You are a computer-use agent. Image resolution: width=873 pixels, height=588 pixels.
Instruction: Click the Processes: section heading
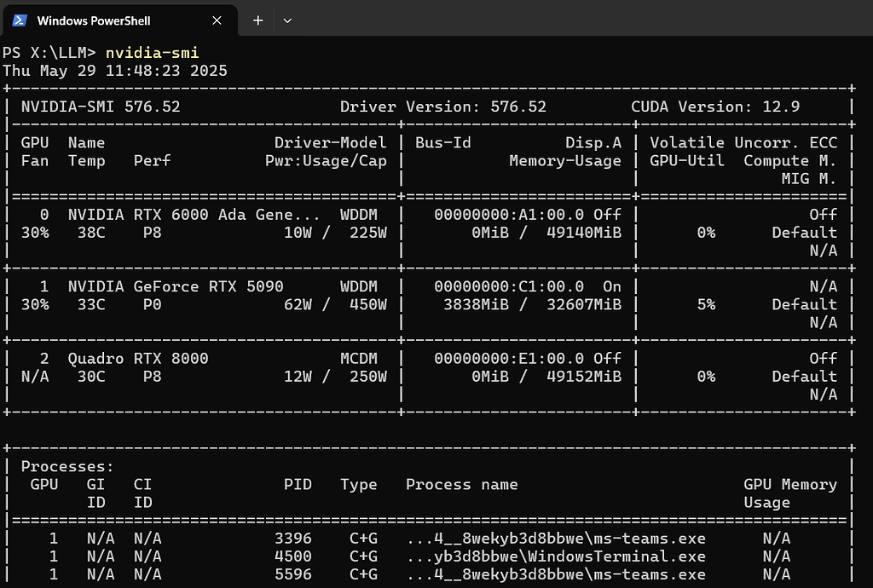[67, 466]
